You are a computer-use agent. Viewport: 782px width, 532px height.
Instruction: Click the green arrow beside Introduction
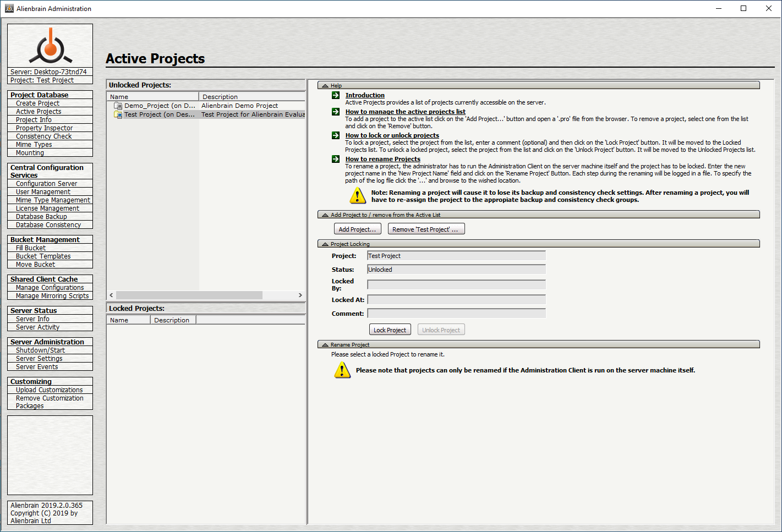coord(336,95)
